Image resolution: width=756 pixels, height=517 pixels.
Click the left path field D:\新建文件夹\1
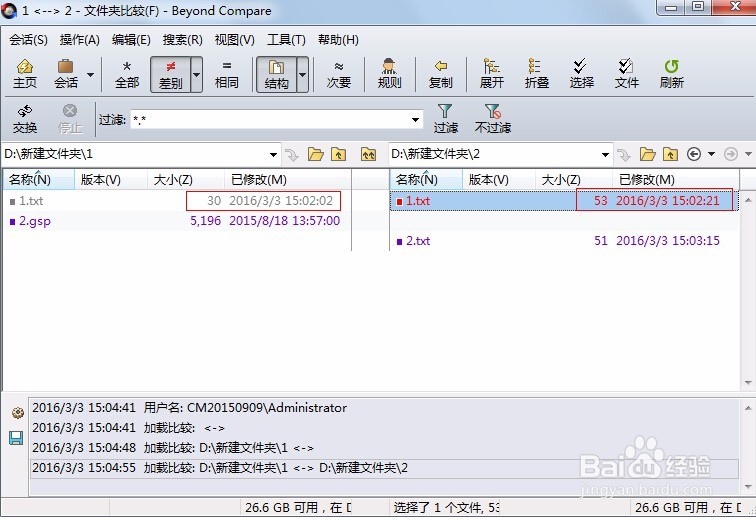coord(134,154)
